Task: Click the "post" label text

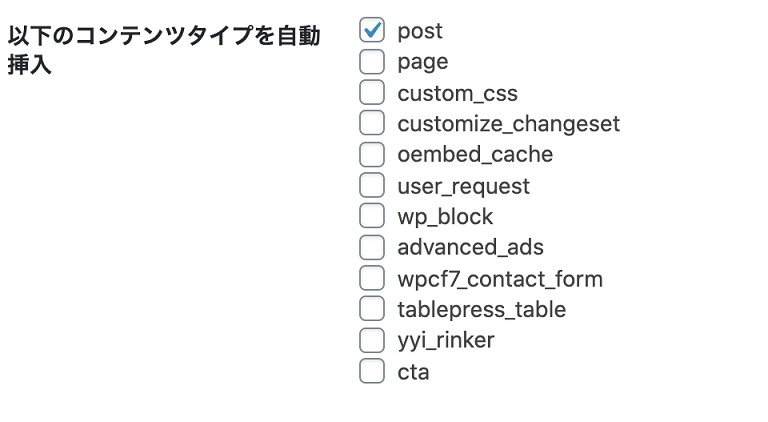Action: click(x=420, y=31)
